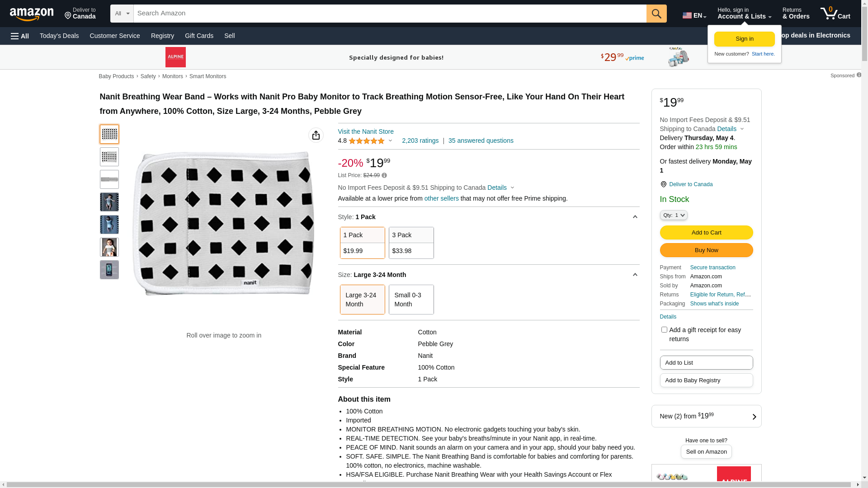Expand the EN language selector
This screenshot has width=868, height=488.
[694, 15]
